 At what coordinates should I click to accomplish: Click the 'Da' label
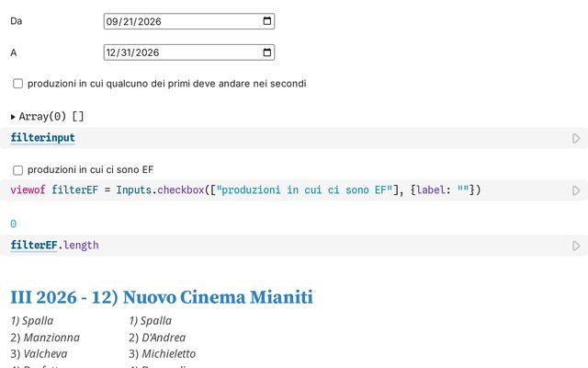tap(17, 21)
